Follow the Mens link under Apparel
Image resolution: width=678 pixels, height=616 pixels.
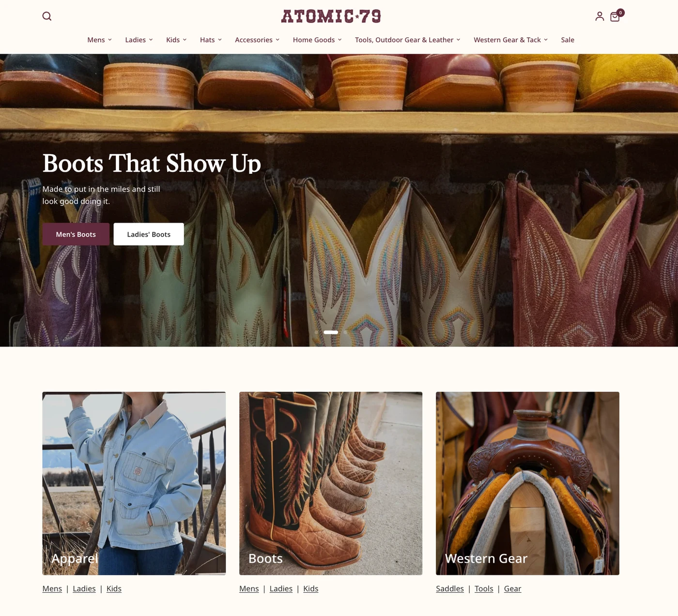pos(52,588)
